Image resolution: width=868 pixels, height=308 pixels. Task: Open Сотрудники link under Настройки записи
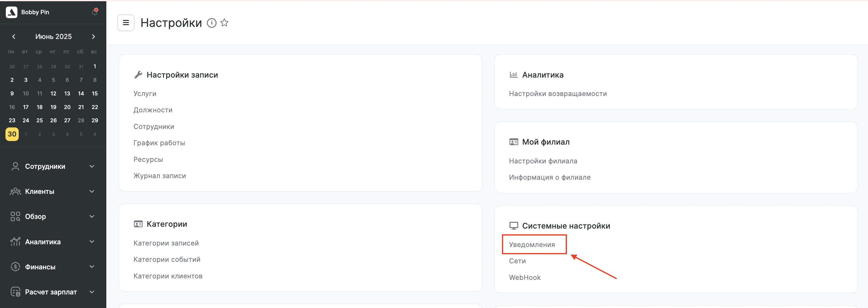154,126
